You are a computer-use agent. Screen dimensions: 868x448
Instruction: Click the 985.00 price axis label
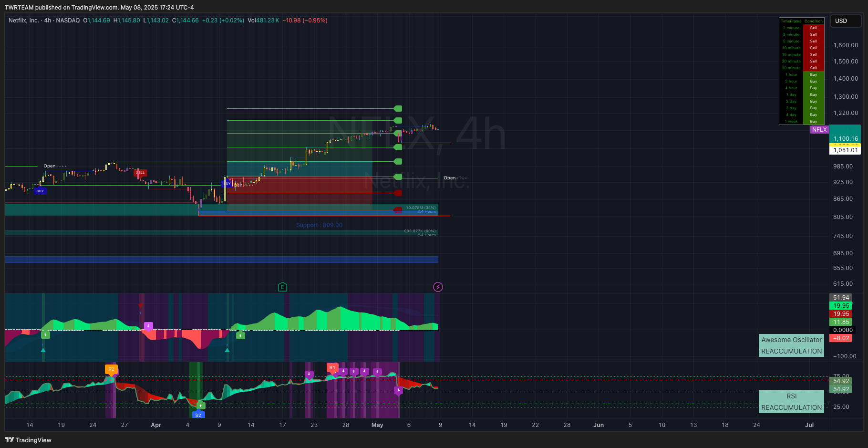[x=843, y=167]
